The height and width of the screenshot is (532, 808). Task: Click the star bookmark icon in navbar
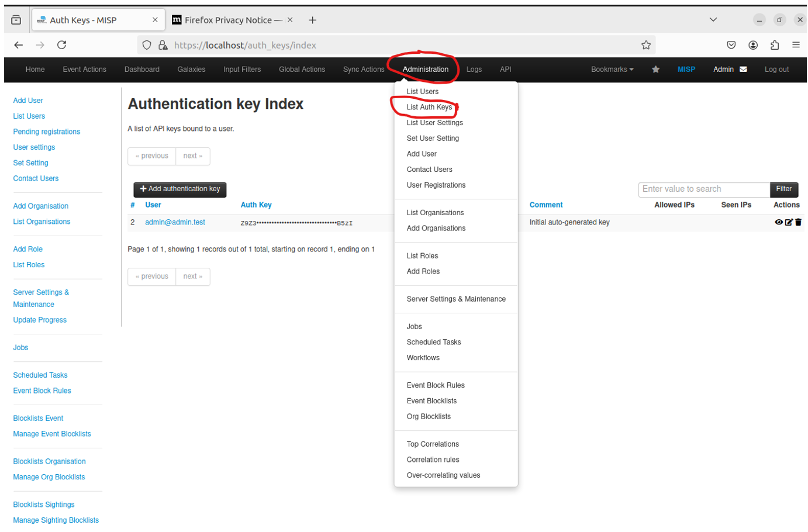(x=655, y=70)
